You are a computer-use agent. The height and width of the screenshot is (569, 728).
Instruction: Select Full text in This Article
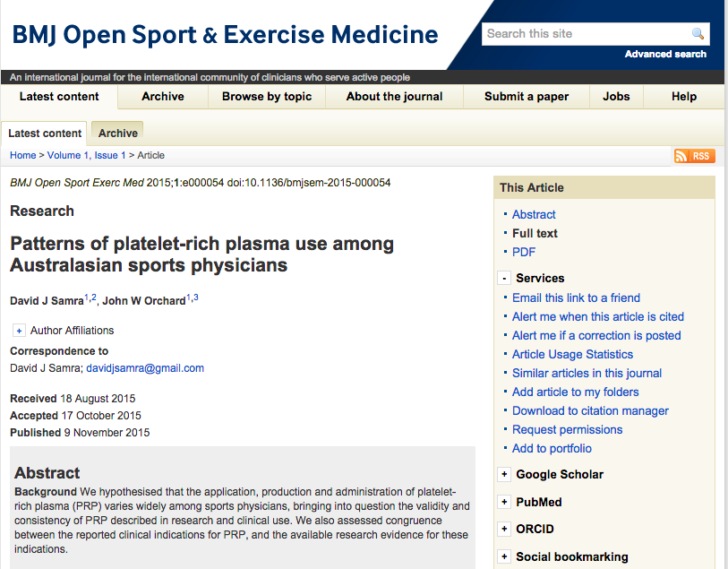tap(535, 233)
